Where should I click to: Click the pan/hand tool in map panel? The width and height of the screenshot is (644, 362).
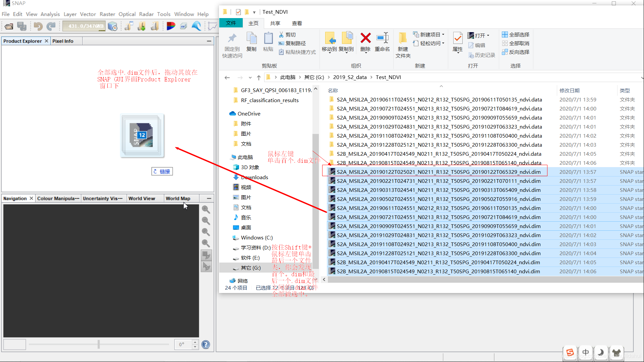[x=207, y=266]
